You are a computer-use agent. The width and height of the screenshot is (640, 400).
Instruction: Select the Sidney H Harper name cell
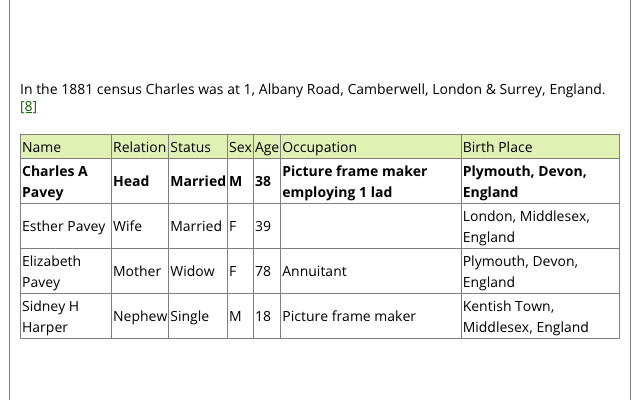[x=66, y=316]
